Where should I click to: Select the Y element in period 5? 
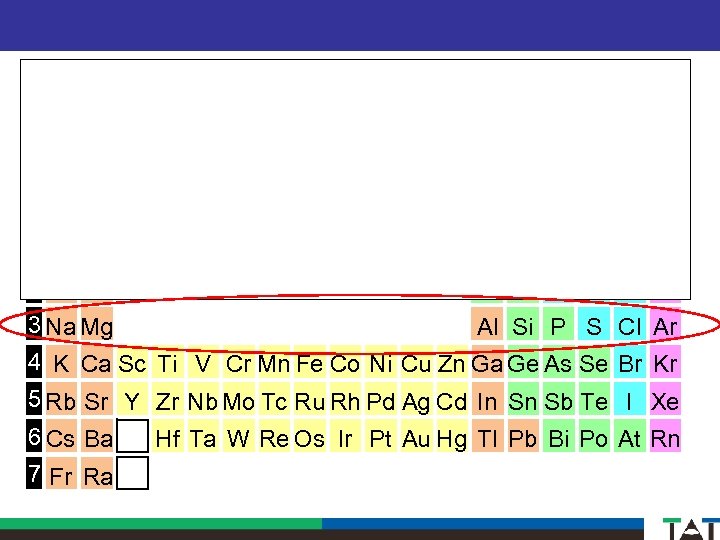132,399
